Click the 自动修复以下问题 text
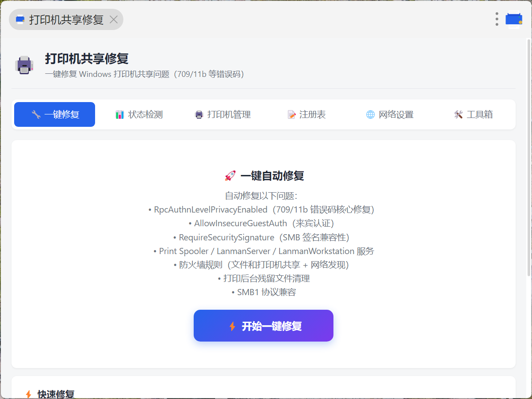The image size is (532, 399). pos(261,196)
